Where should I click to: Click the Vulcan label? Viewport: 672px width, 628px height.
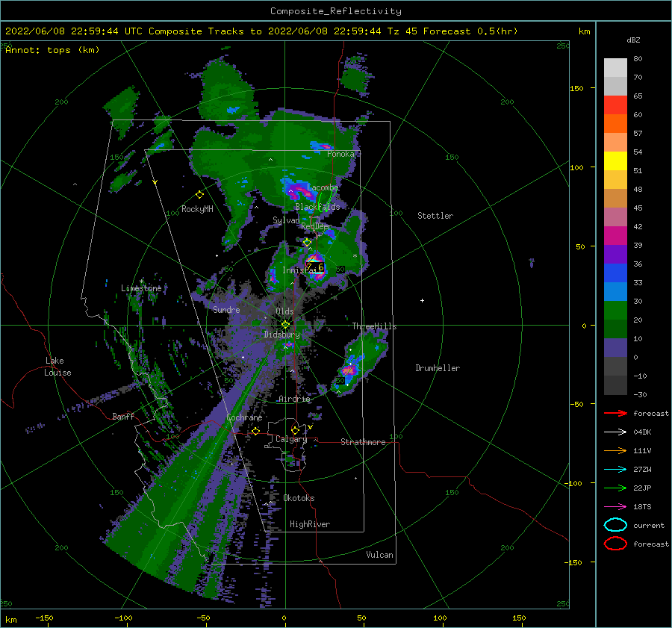coord(379,555)
